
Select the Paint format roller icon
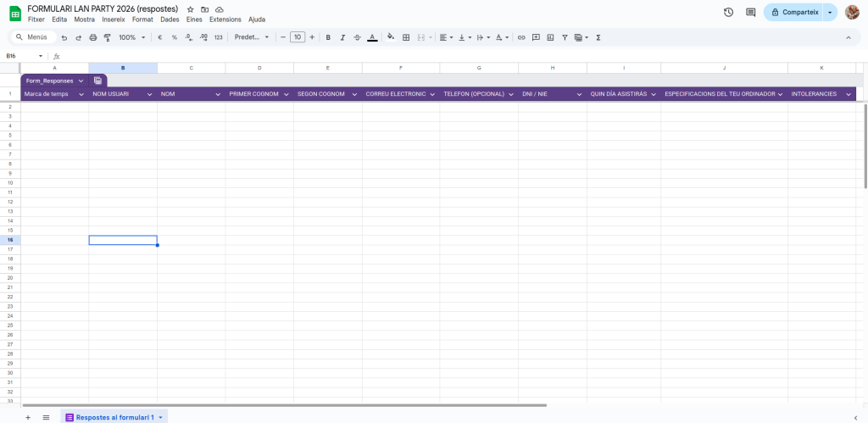coord(108,37)
